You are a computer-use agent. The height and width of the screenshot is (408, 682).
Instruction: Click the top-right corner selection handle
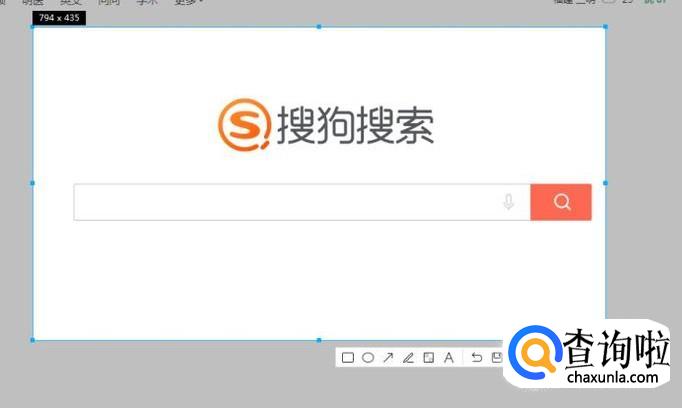click(x=605, y=27)
